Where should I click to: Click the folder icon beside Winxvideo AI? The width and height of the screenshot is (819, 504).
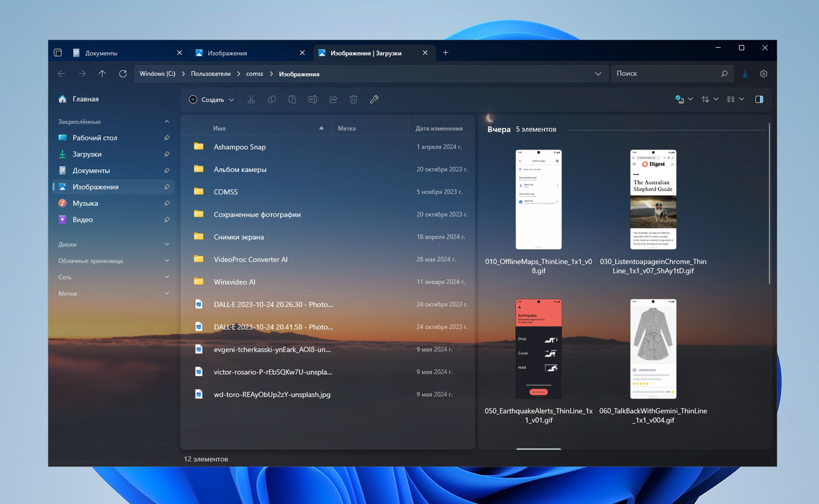click(x=199, y=282)
